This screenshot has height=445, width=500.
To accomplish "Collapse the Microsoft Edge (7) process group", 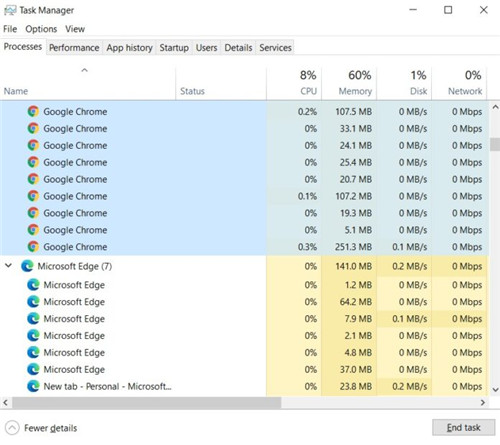I will (9, 266).
